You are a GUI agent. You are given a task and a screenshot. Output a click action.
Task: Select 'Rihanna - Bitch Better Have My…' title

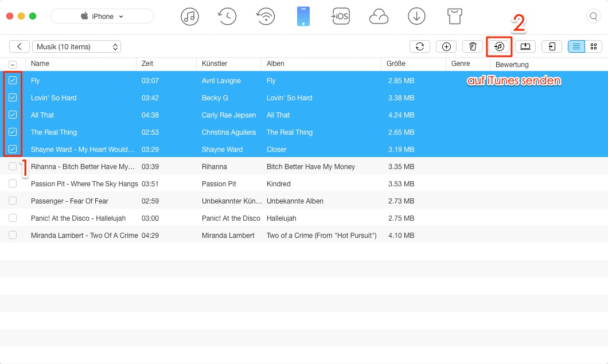coord(83,167)
